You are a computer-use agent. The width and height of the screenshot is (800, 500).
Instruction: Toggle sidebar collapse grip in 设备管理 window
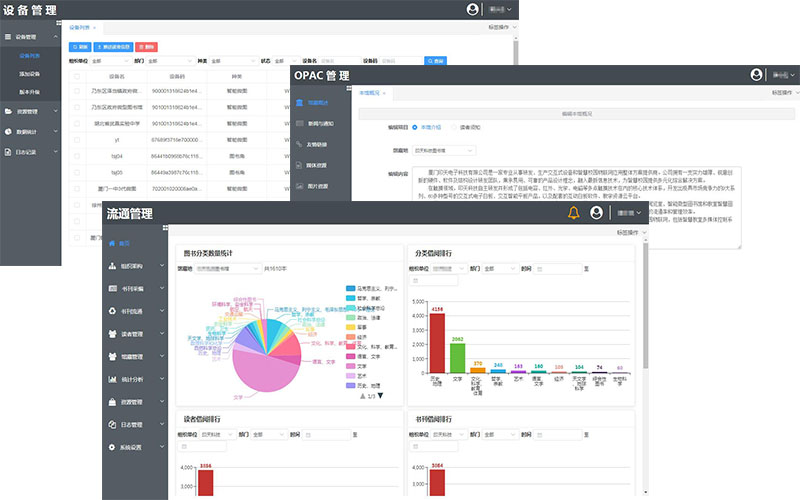(59, 23)
